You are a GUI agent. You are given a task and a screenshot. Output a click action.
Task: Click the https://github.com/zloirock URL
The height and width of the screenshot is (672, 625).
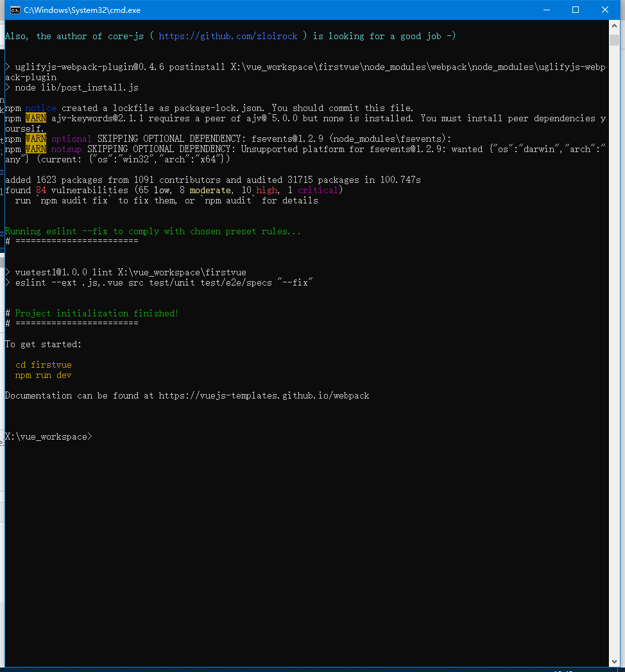tap(228, 37)
